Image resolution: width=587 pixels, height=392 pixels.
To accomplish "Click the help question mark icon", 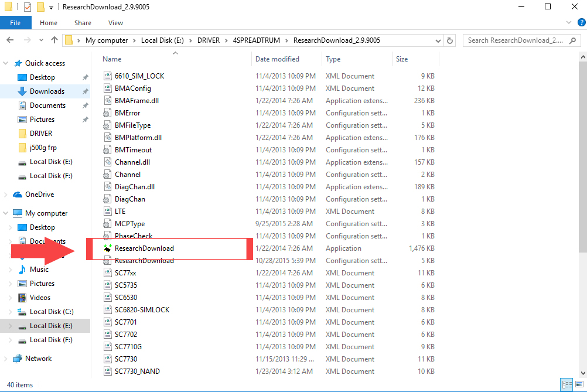I will coord(582,22).
